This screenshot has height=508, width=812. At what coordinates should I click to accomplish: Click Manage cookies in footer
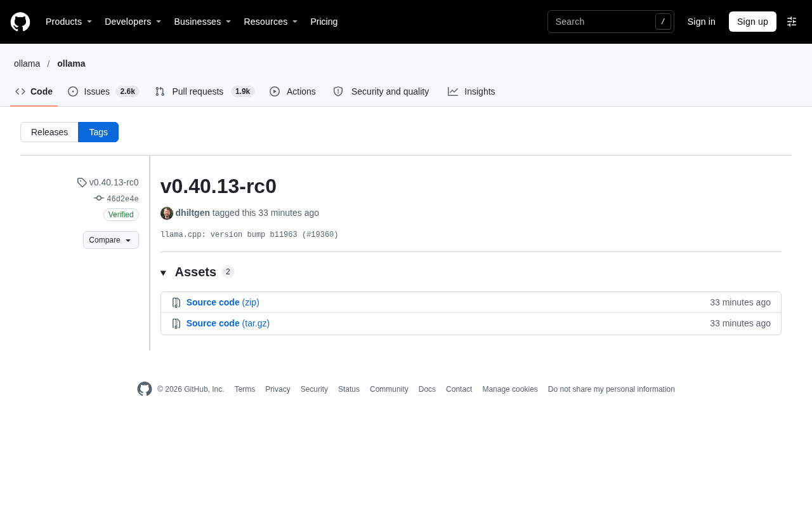click(510, 389)
